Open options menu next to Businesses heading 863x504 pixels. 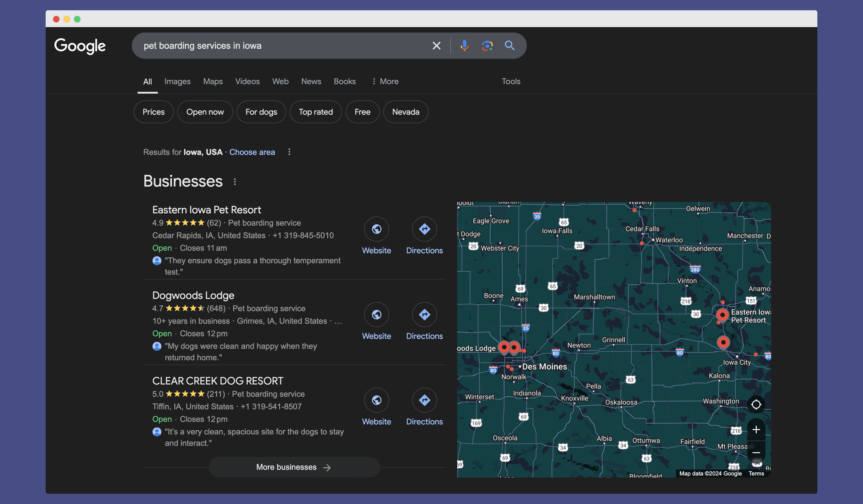point(235,182)
